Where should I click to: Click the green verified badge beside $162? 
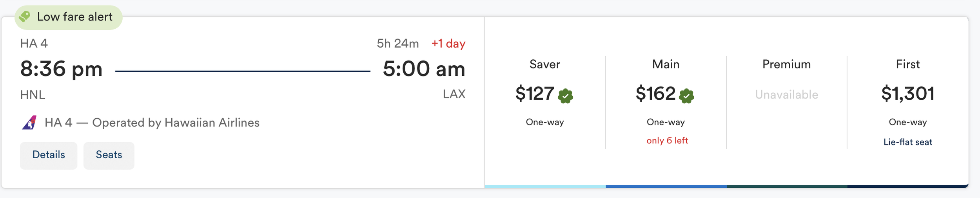point(686,96)
